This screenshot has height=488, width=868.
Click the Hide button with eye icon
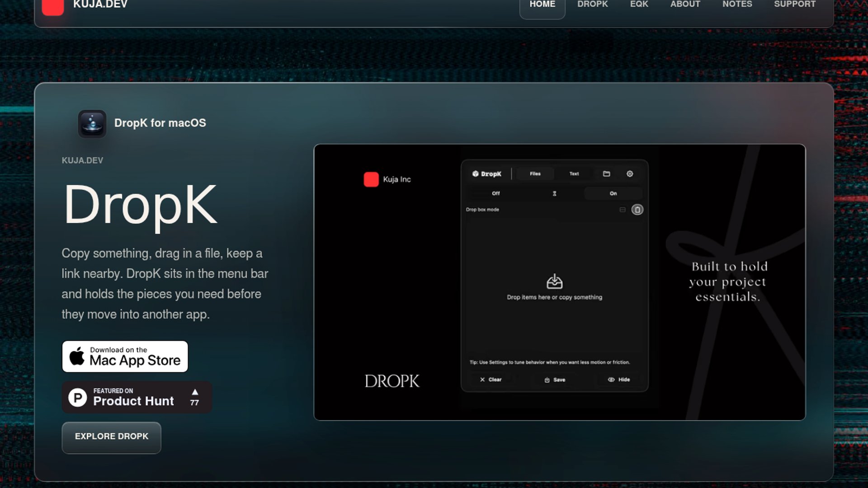pyautogui.click(x=619, y=380)
